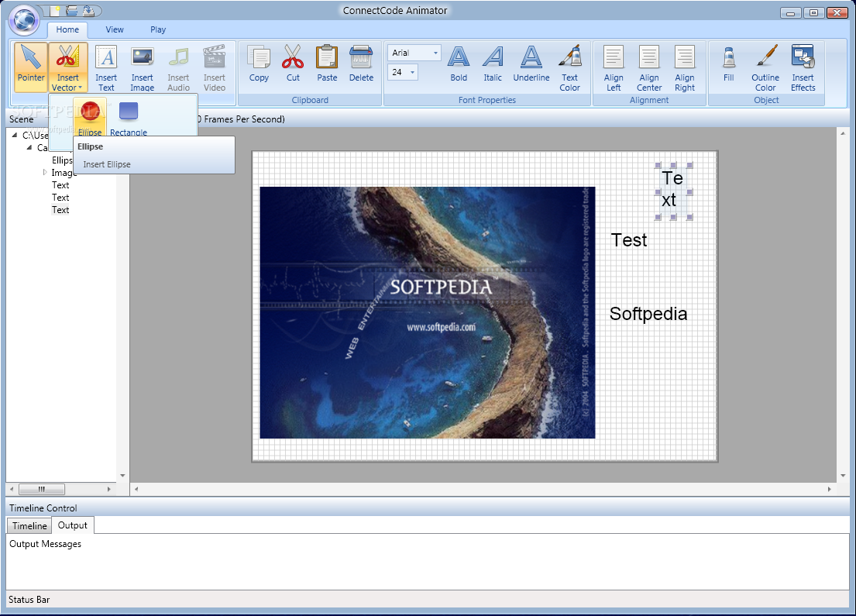
Task: Delete the selected object
Action: pyautogui.click(x=362, y=64)
